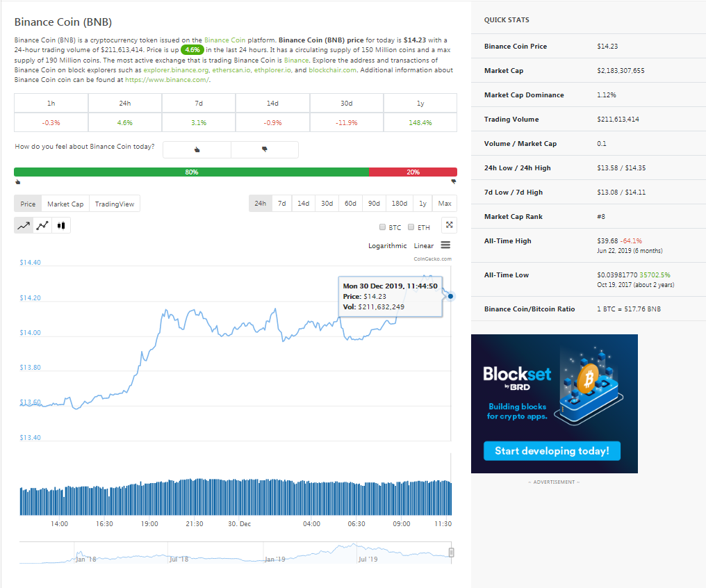Switch to the Market Cap tab
Viewport: 706px width, 588px height.
65,204
